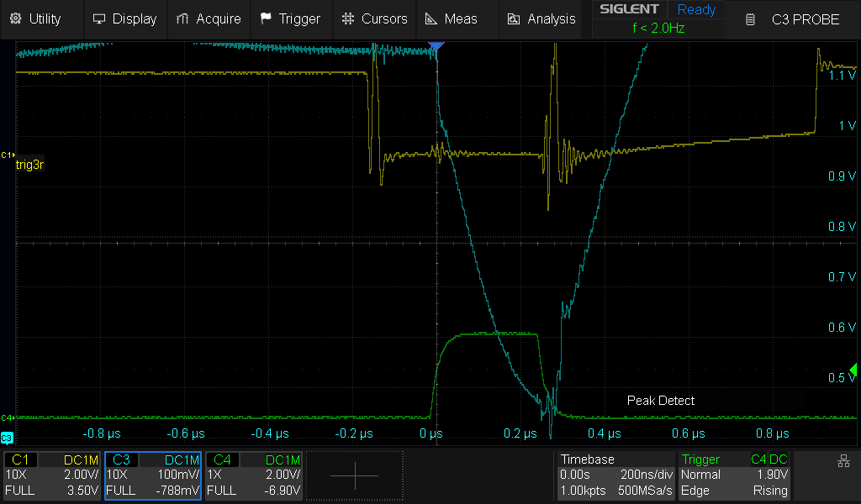Toggle the Ready run status indicator
Viewport: 861px width, 504px height.
pos(696,10)
